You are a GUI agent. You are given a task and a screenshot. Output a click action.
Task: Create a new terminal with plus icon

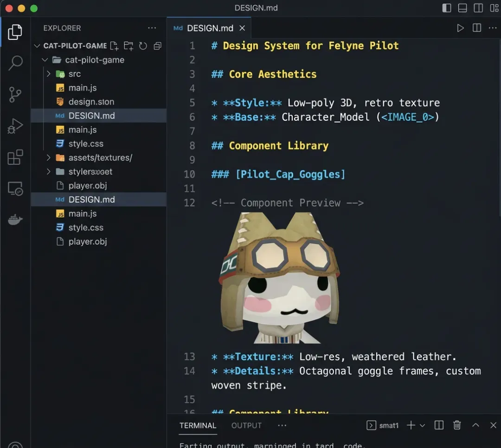click(x=411, y=425)
